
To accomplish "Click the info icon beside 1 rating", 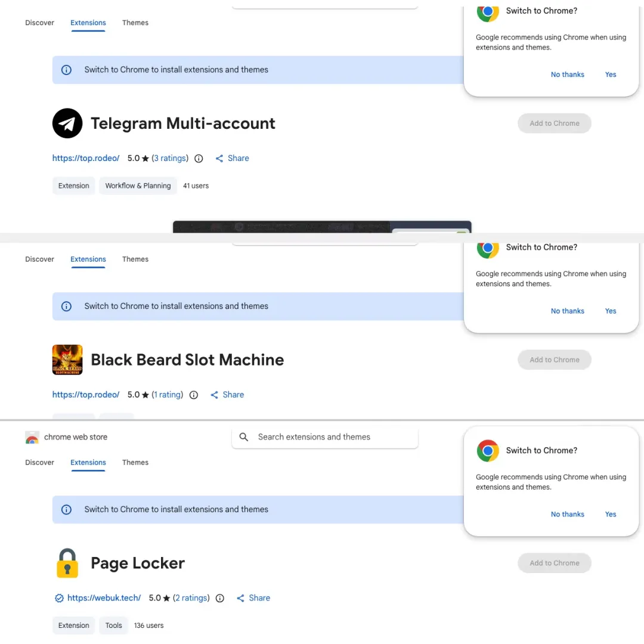I will pyautogui.click(x=193, y=395).
